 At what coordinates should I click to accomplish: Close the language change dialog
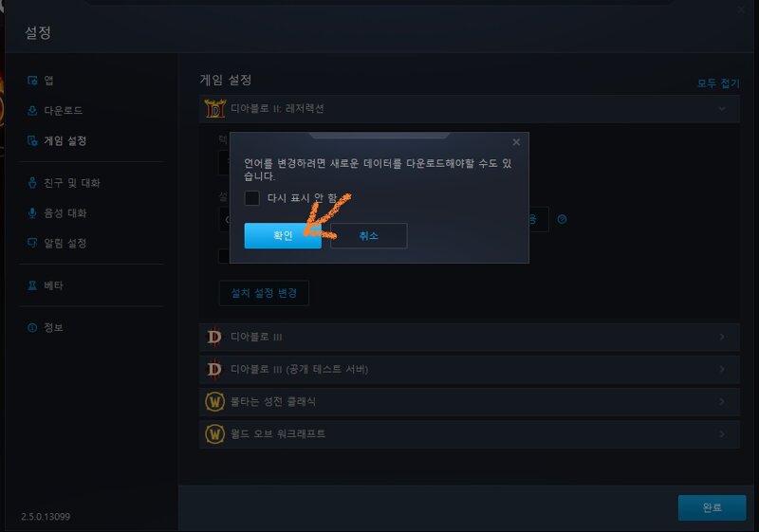coord(516,142)
